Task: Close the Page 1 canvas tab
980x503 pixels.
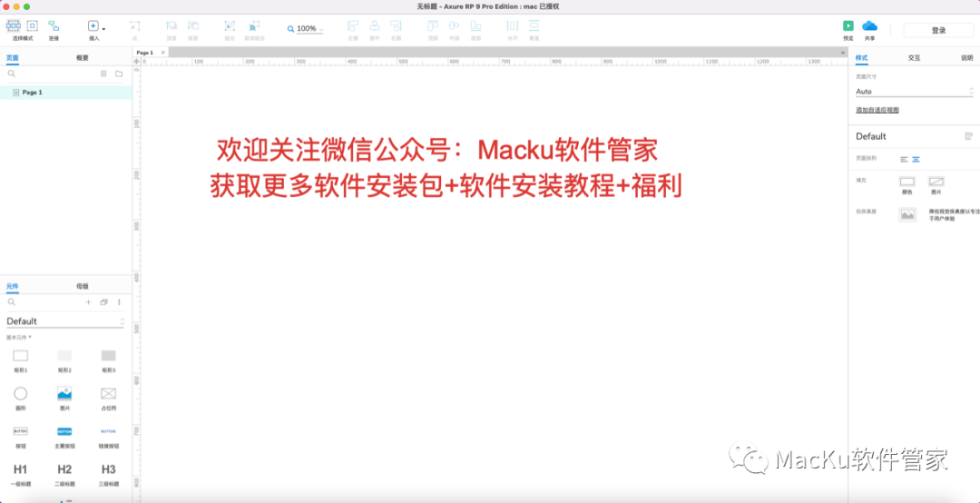Action: 163,53
